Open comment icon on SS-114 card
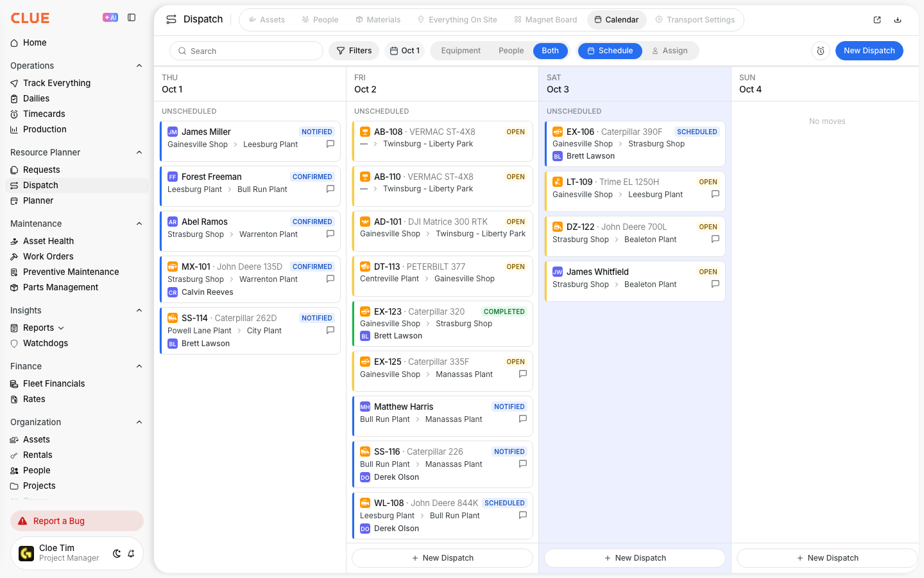 pos(330,330)
